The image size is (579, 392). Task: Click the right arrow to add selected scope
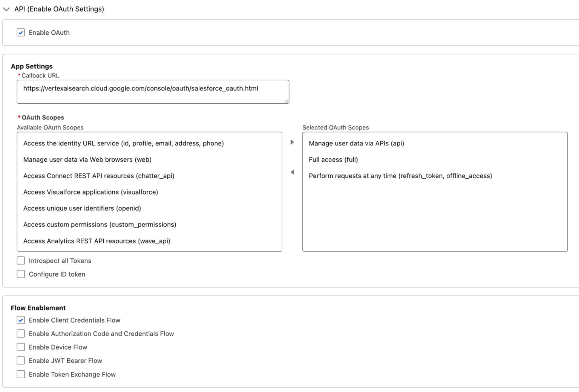click(x=292, y=143)
